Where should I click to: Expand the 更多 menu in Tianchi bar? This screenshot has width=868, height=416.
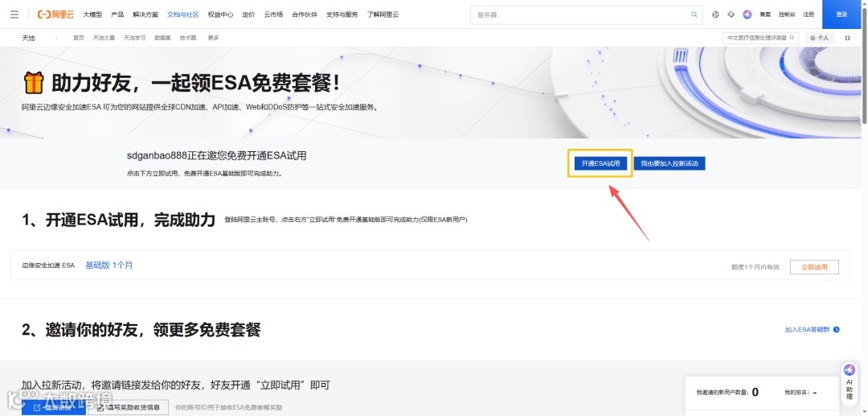pyautogui.click(x=213, y=38)
